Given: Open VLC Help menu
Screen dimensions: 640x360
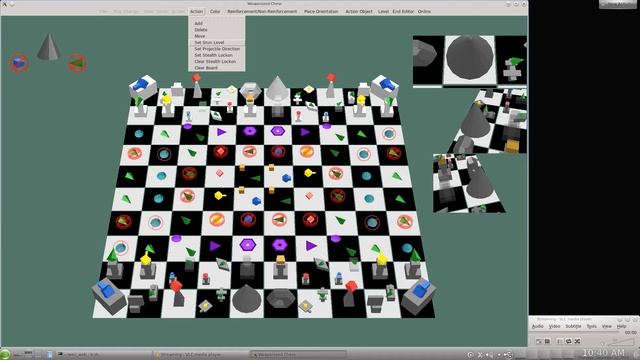Looking at the screenshot, I should point(621,327).
